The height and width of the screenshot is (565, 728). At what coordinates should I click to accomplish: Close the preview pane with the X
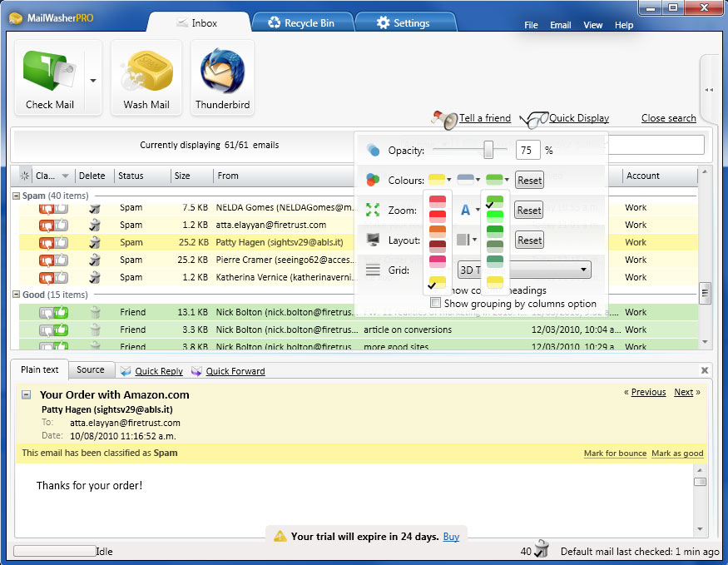[x=705, y=370]
